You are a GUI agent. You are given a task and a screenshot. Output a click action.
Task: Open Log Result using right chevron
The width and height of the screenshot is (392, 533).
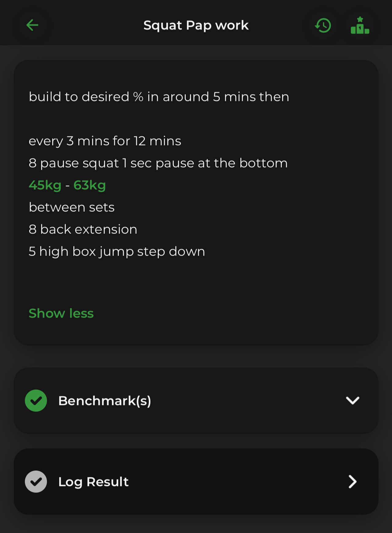click(352, 481)
